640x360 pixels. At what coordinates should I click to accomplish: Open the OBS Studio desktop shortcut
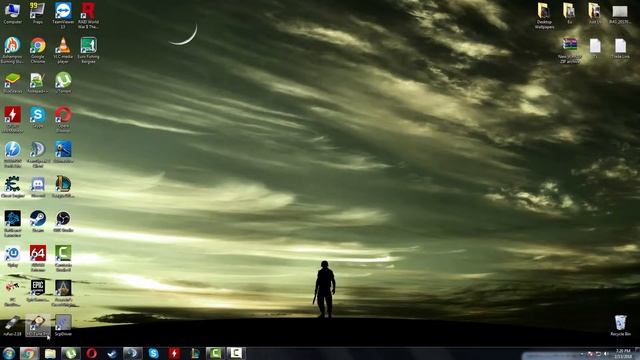click(63, 221)
